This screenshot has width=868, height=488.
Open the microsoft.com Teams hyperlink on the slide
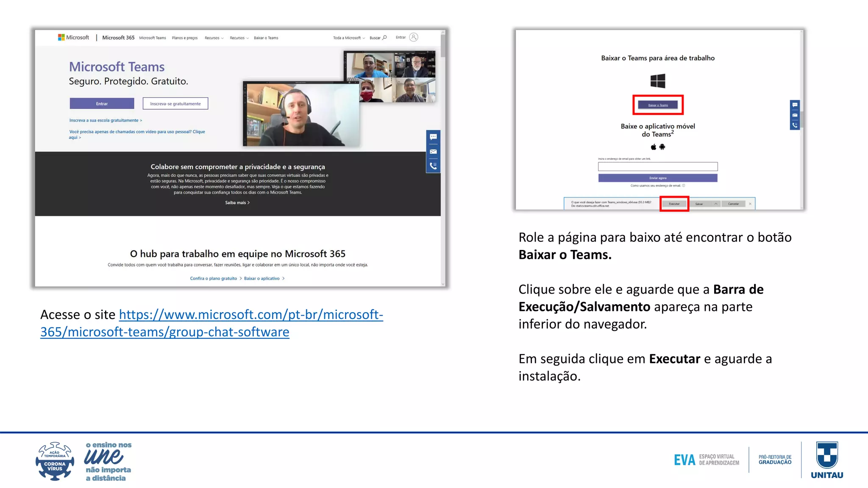click(x=212, y=323)
